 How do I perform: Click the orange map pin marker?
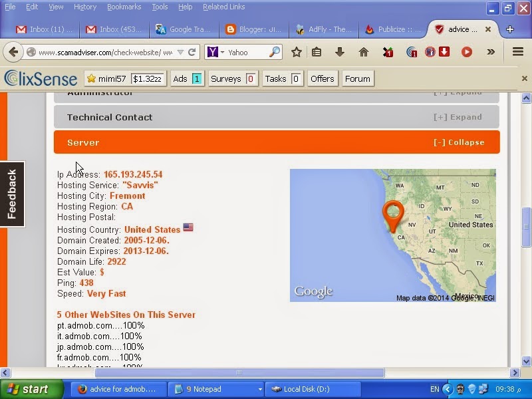coord(393,216)
